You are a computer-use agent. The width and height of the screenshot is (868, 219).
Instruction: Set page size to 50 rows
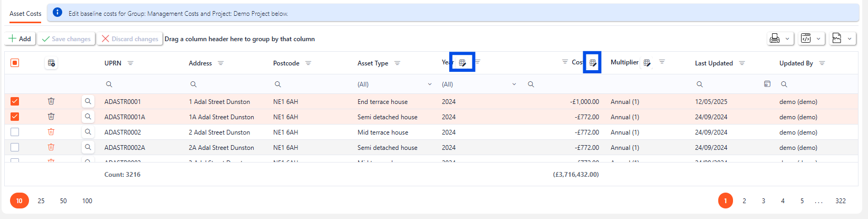click(x=63, y=201)
